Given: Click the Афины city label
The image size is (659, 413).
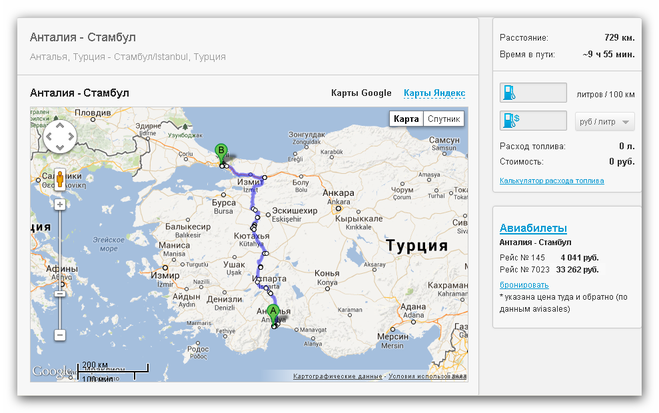Looking at the screenshot, I should tap(62, 268).
